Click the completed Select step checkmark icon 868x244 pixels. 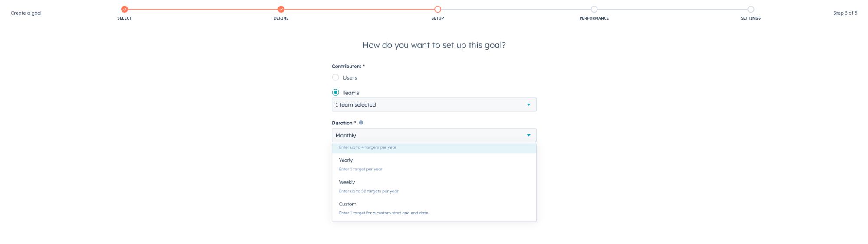click(x=125, y=9)
